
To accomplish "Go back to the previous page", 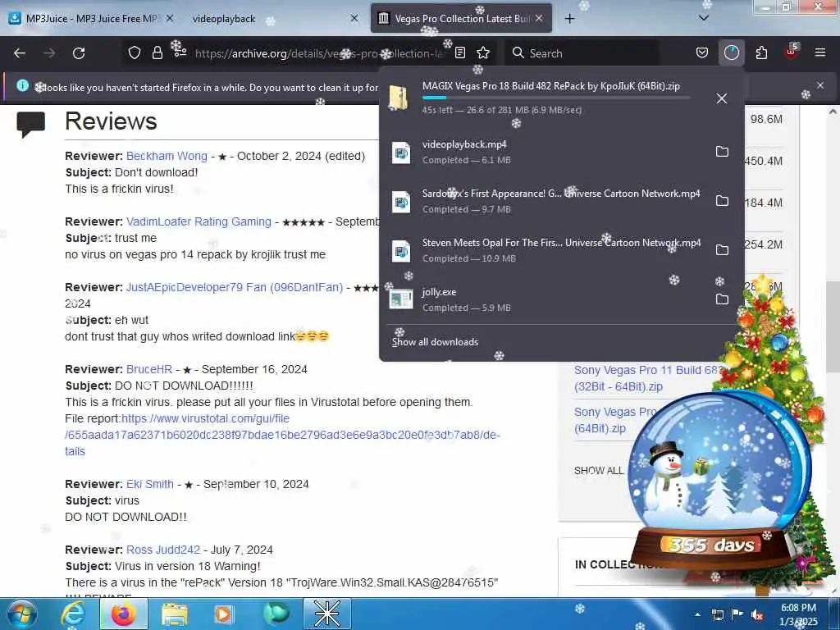I will tap(20, 53).
